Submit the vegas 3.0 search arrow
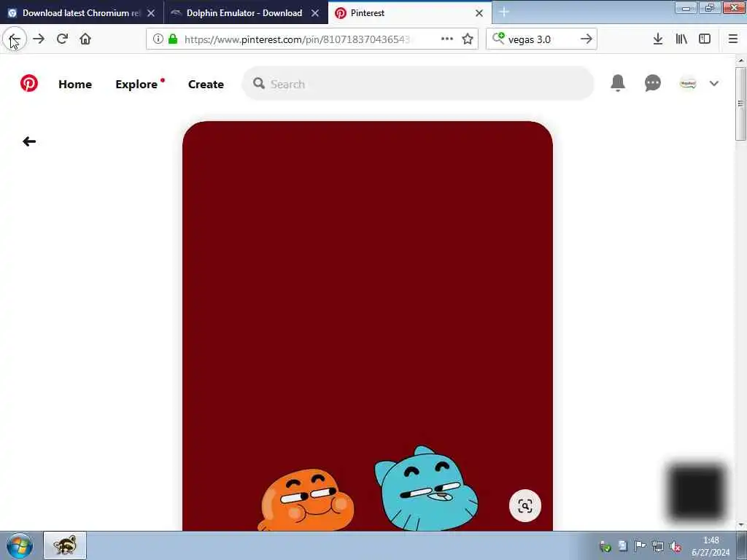 point(586,39)
